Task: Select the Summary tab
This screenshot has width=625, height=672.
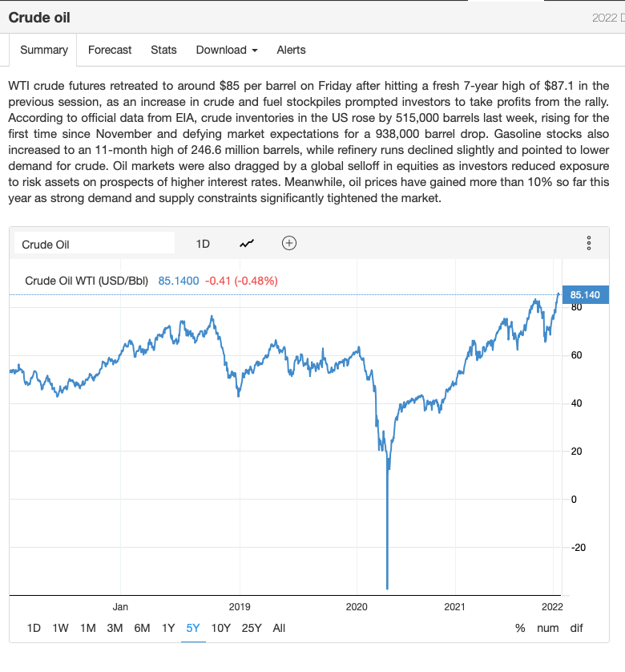Action: [44, 50]
